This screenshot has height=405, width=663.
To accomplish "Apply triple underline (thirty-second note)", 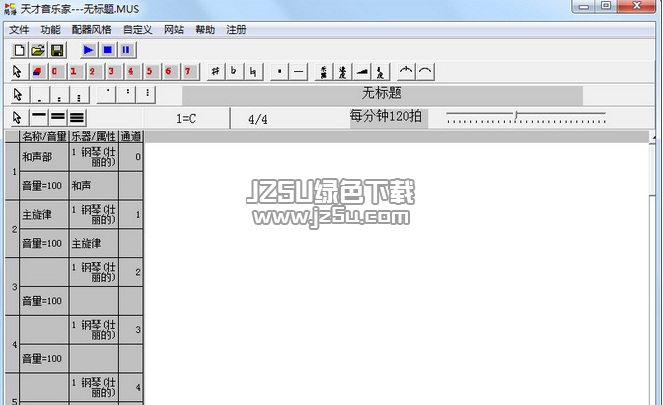I will click(x=77, y=118).
